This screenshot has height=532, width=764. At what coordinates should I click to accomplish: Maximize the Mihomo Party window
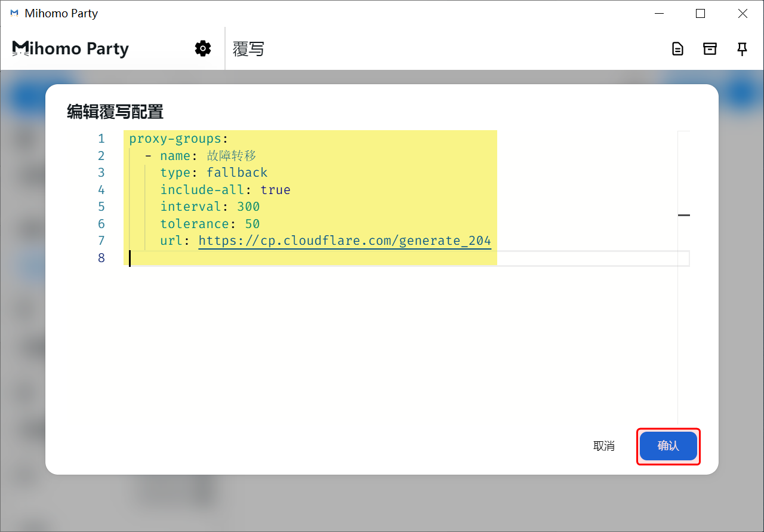click(701, 13)
